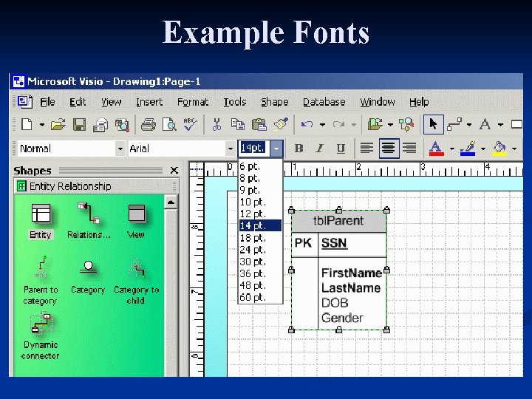Apply the yellow fill color bucket
The width and height of the screenshot is (532, 399).
(x=499, y=149)
